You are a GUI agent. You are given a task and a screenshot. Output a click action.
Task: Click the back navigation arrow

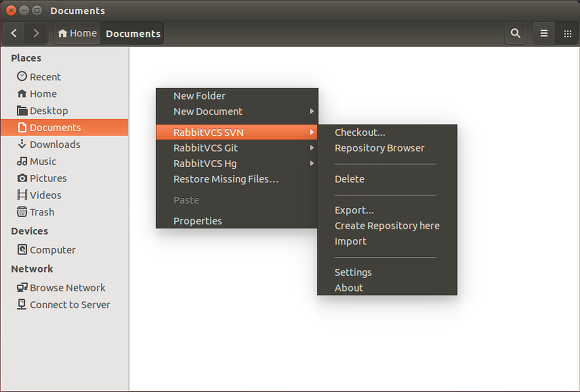[x=14, y=33]
